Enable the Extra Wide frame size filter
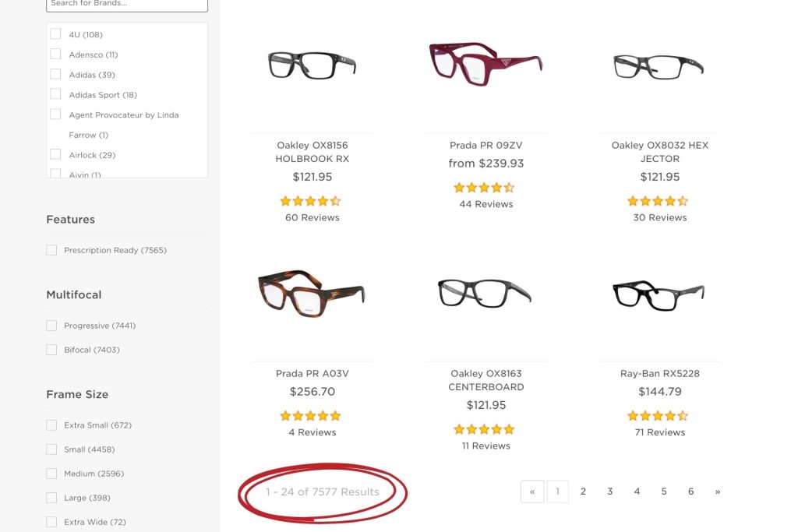This screenshot has height=532, width=798. pos(51,522)
